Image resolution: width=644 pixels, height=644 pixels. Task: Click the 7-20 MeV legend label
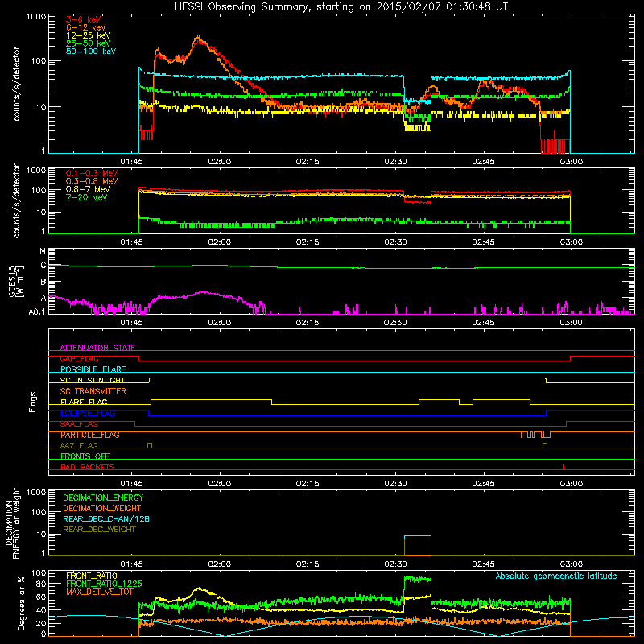pyautogui.click(x=86, y=197)
